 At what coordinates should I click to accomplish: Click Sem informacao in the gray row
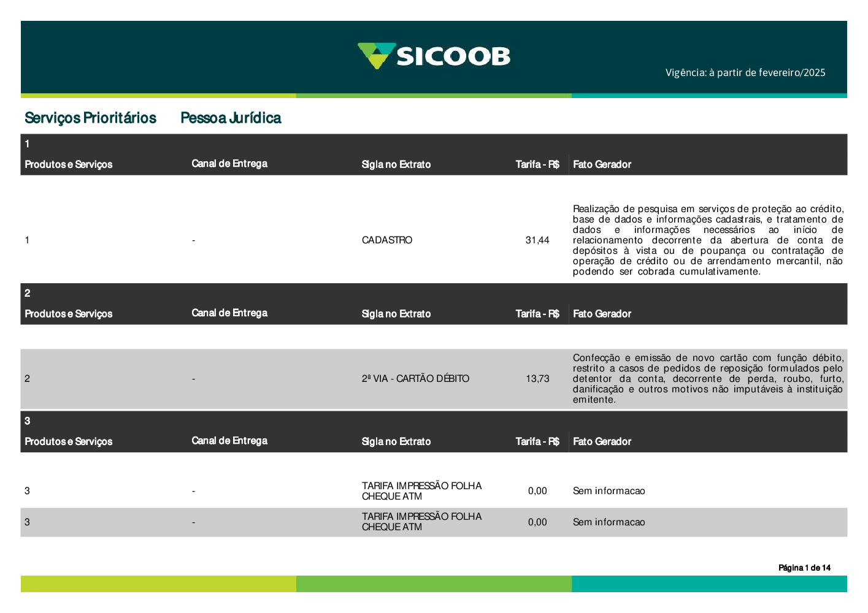pyautogui.click(x=609, y=522)
